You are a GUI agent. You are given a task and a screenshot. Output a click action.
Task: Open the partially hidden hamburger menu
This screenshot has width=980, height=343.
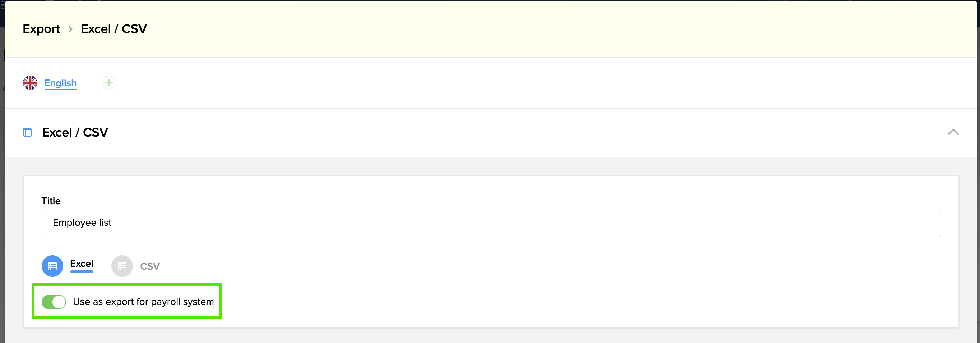pos(2,5)
